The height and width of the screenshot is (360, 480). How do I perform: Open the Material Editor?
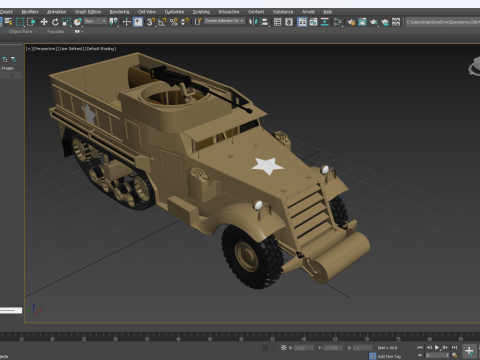coord(338,22)
